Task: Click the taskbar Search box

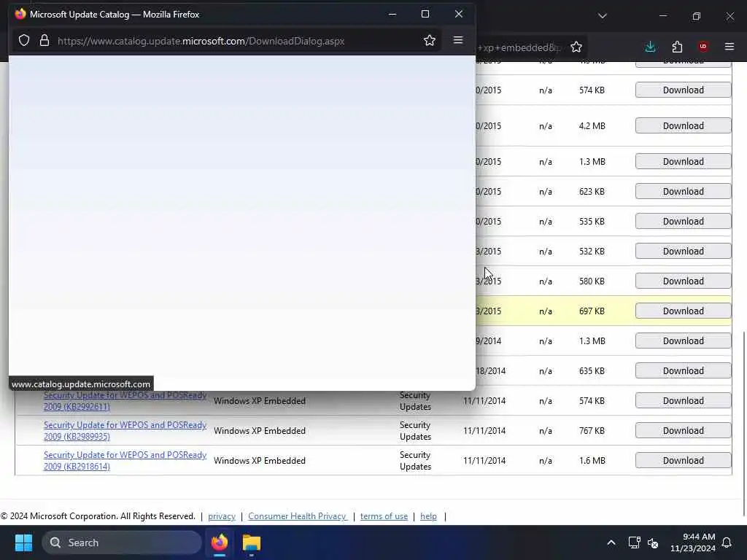Action: 122,542
